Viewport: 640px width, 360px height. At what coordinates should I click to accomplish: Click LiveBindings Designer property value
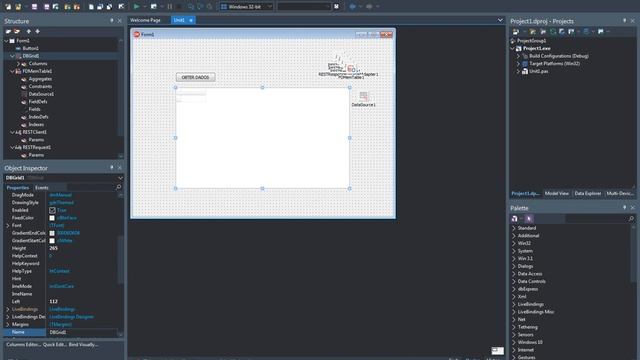point(71,317)
